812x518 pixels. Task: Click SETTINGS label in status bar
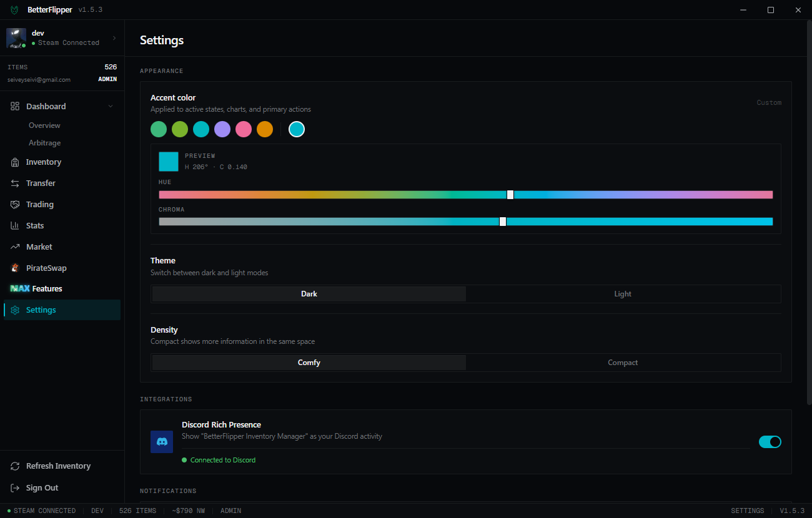(x=748, y=511)
